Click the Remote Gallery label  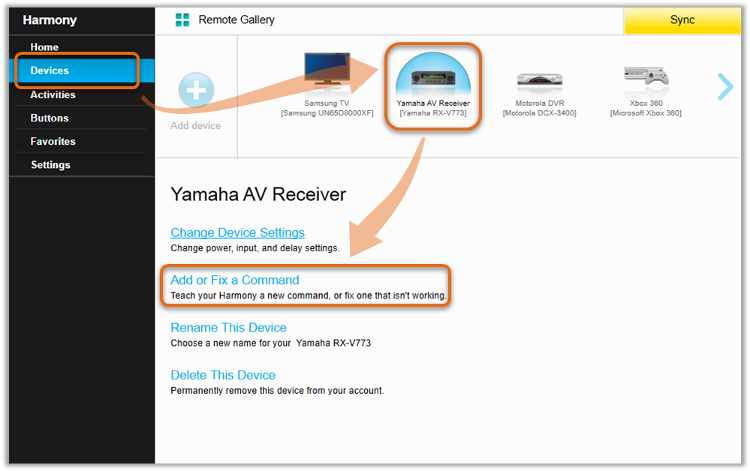[x=236, y=20]
